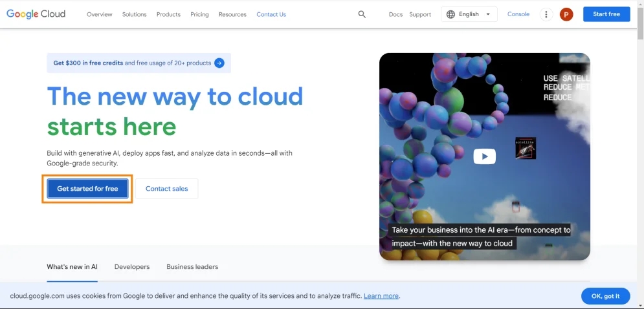Open the Solutions menu

[x=135, y=14]
